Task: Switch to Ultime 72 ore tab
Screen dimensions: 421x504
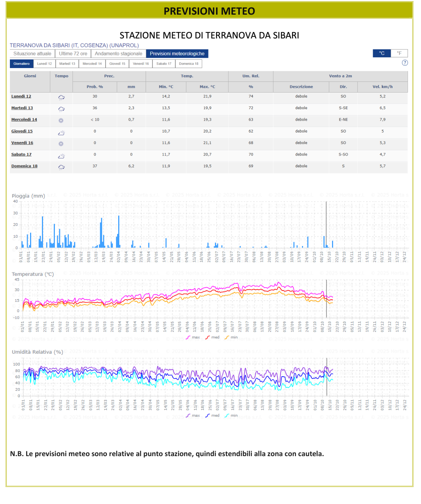Action: pyautogui.click(x=73, y=54)
